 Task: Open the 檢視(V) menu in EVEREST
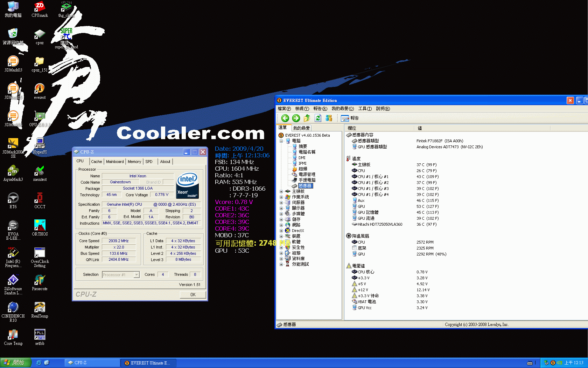click(x=302, y=109)
